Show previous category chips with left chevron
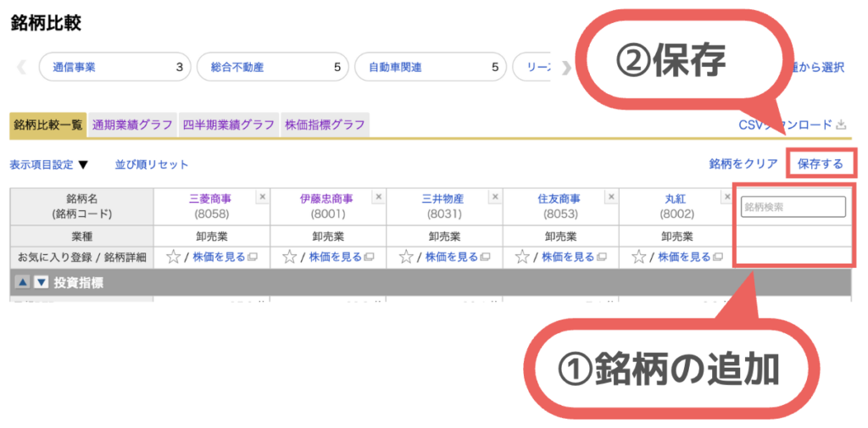The image size is (868, 428). point(21,68)
